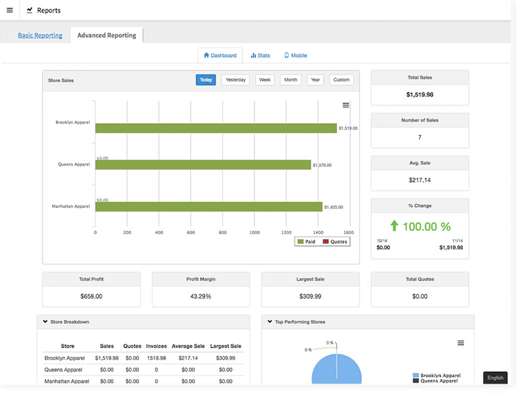Click the Mobile phone icon

click(x=287, y=55)
